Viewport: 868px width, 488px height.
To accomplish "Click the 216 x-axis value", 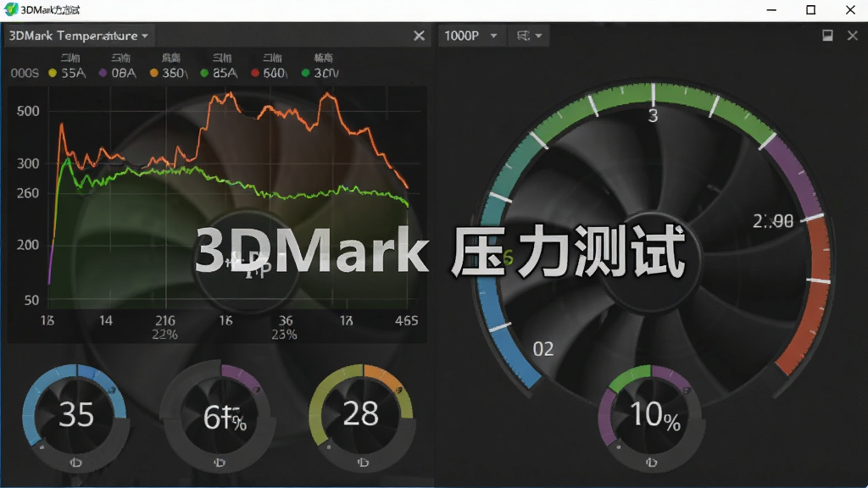I will (x=165, y=320).
